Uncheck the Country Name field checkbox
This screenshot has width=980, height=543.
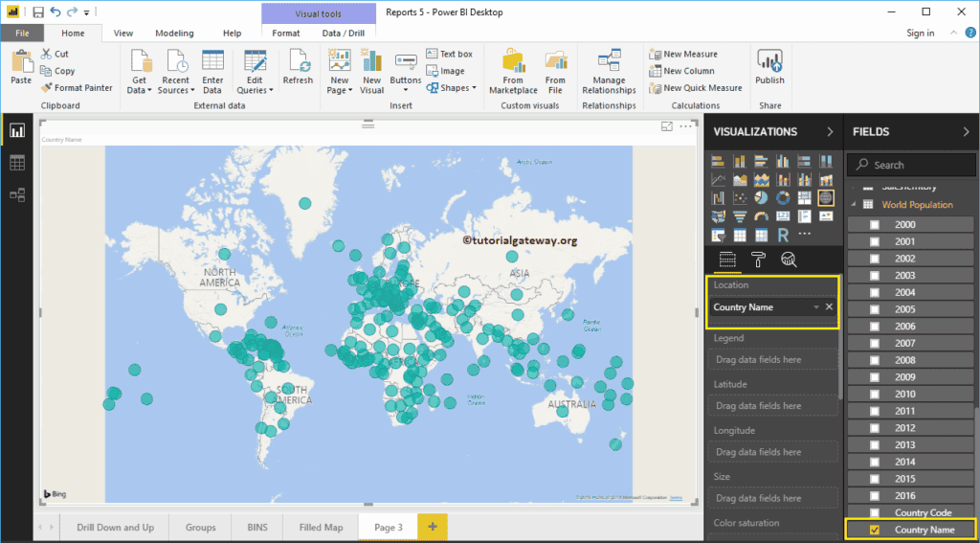[x=874, y=530]
